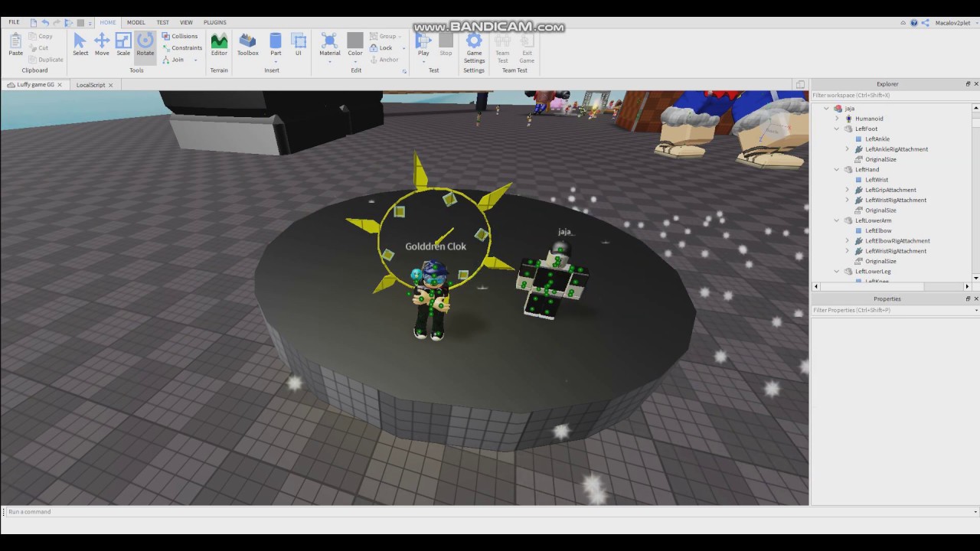Open the Part dropdown arrow
Screen dimensions: 980x551
[276, 61]
